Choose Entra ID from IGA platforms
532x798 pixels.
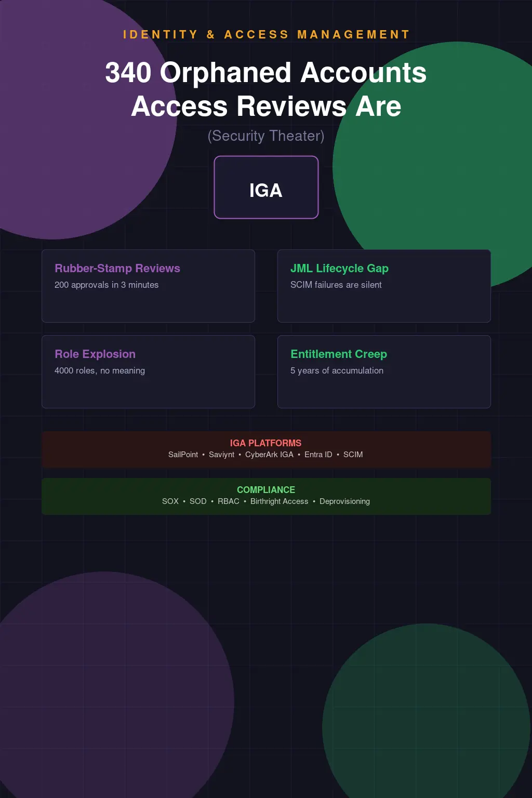[x=318, y=455]
